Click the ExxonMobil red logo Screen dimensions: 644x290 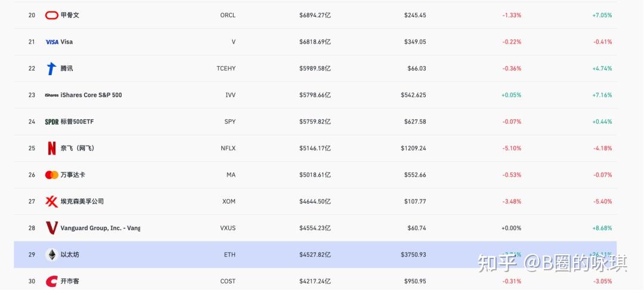tap(51, 202)
